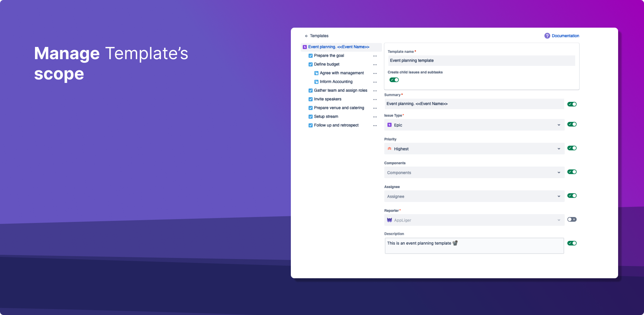Screen dimensions: 644x315
Task: Toggle the Priority field switch
Action: tap(572, 148)
